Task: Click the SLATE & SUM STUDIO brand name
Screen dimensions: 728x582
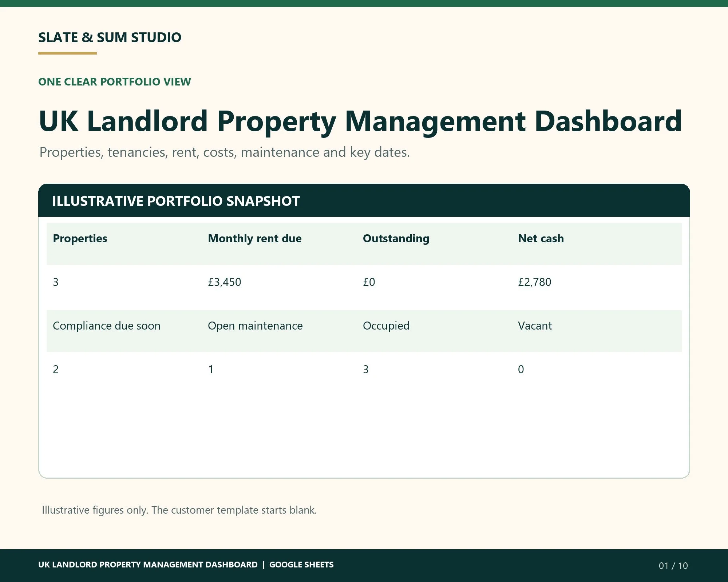Action: (110, 37)
